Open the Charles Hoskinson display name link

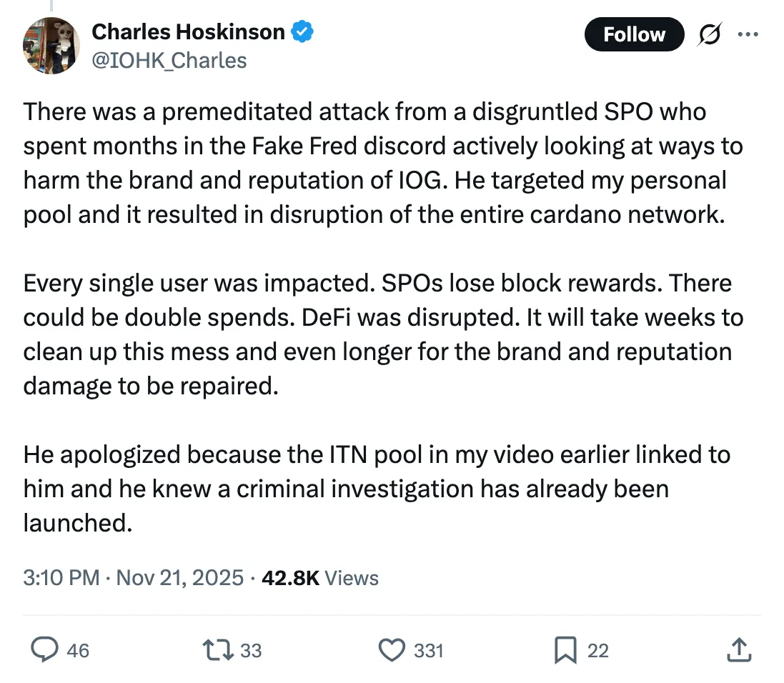tap(189, 31)
